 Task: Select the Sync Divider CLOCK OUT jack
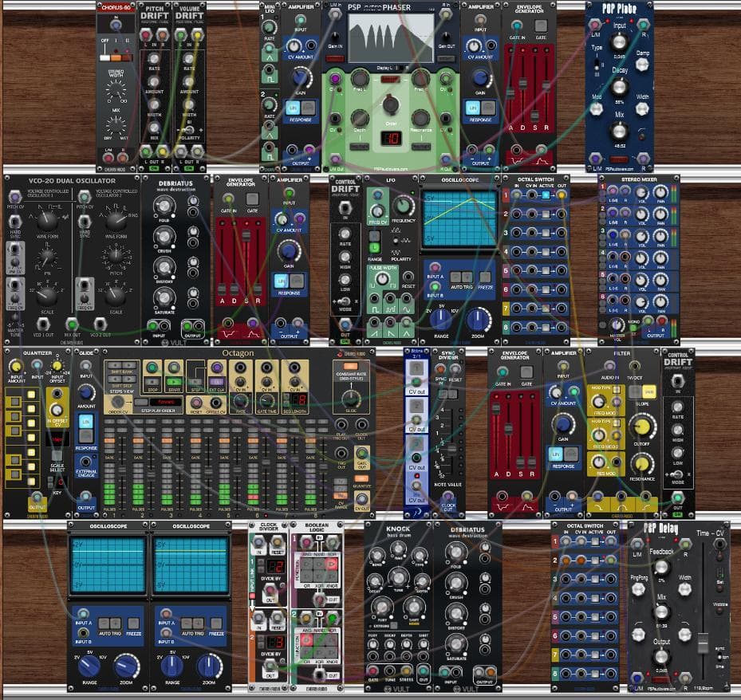coord(447,496)
